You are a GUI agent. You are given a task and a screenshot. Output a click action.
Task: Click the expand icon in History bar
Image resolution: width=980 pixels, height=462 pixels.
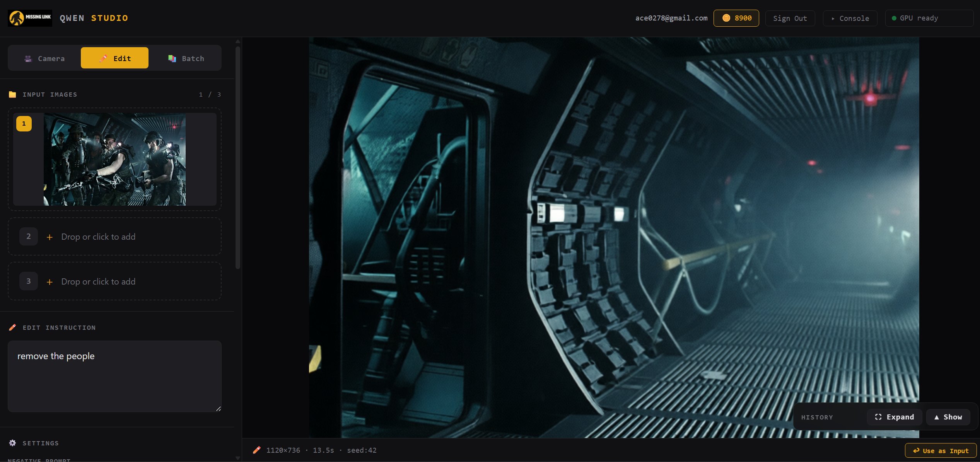tap(878, 417)
